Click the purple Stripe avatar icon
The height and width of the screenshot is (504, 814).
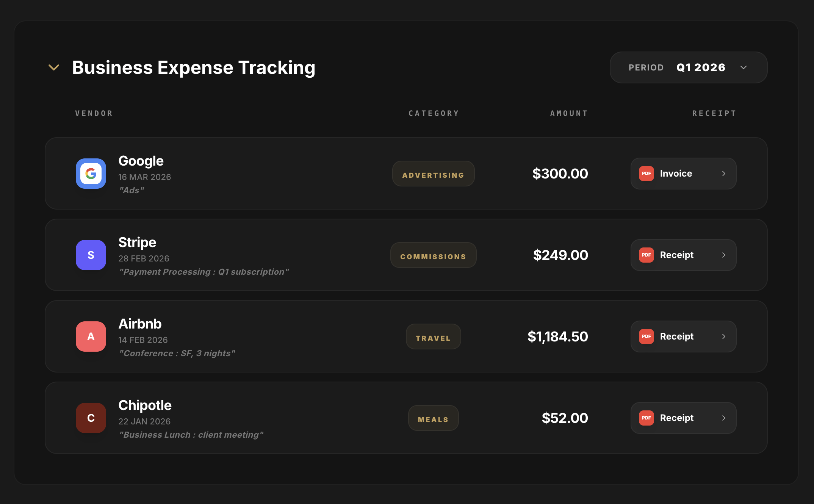(91, 255)
